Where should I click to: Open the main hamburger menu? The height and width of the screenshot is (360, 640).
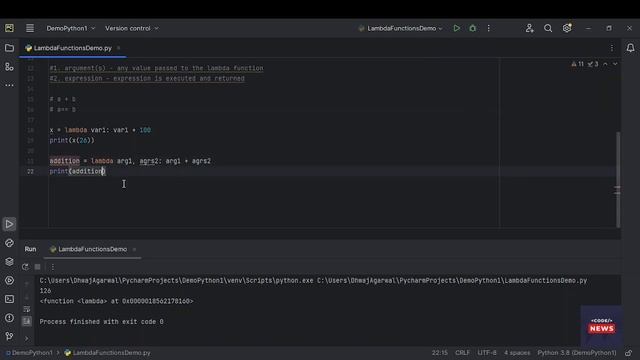(30, 28)
